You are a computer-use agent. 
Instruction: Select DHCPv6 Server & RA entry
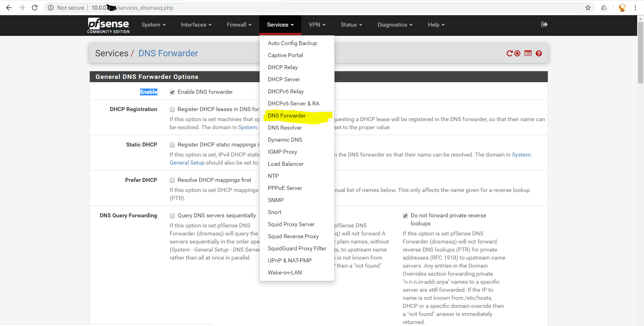(297, 103)
